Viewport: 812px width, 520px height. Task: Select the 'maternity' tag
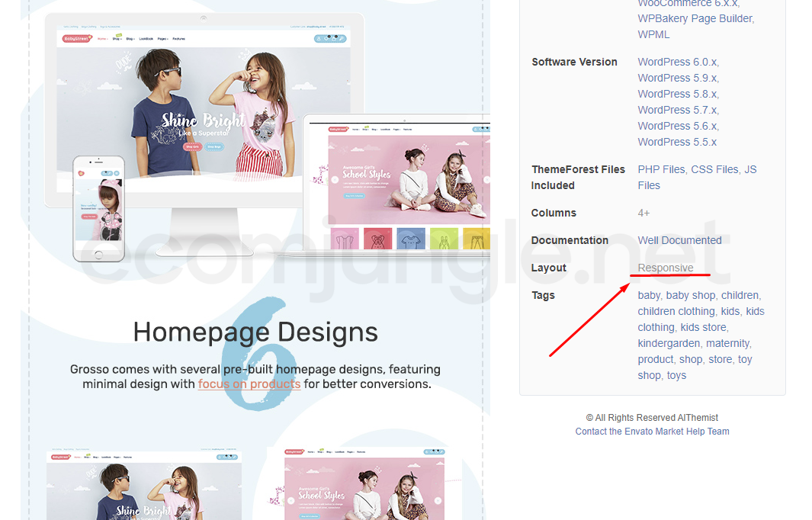727,343
